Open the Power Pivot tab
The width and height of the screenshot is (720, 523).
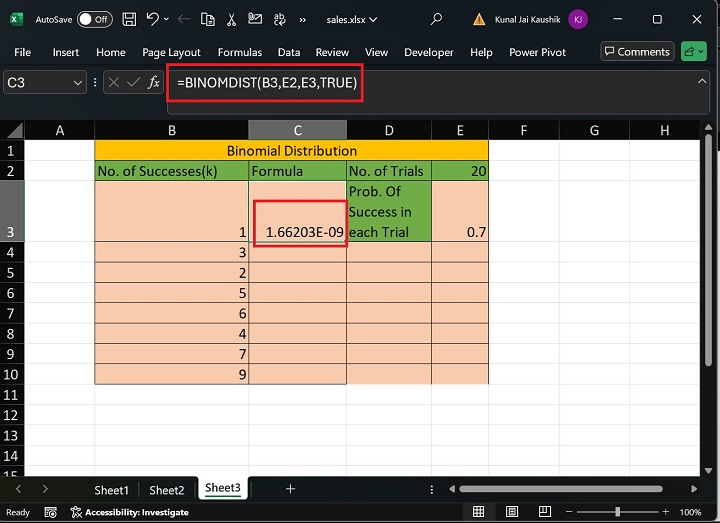tap(537, 52)
